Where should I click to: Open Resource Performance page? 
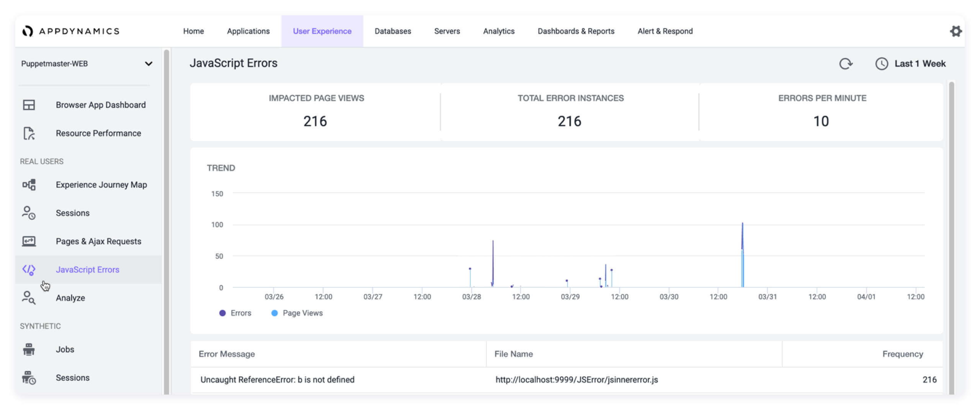pyautogui.click(x=98, y=133)
